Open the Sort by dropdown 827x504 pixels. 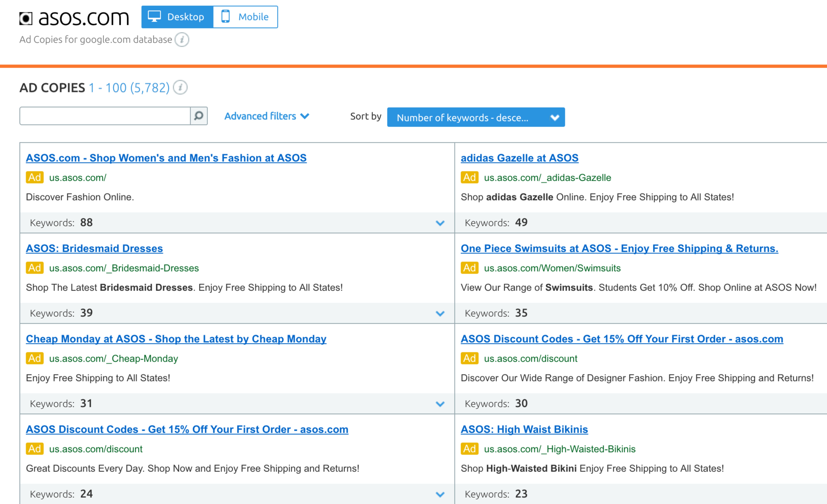476,117
